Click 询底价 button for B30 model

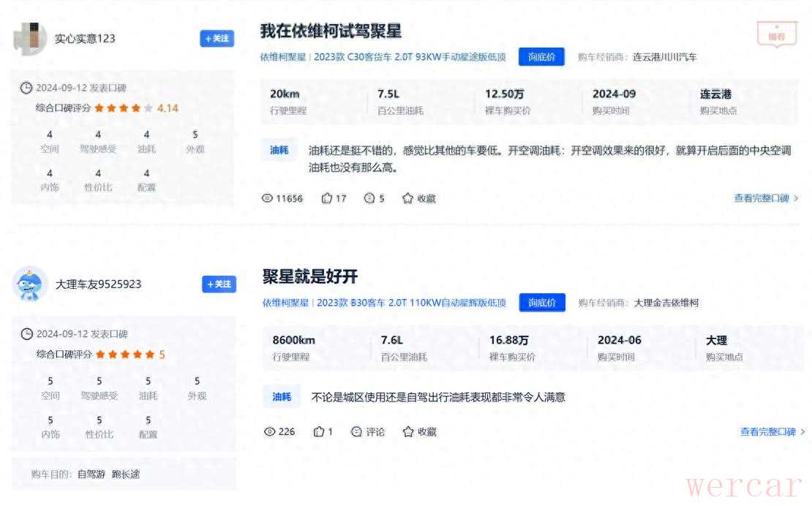tap(542, 302)
